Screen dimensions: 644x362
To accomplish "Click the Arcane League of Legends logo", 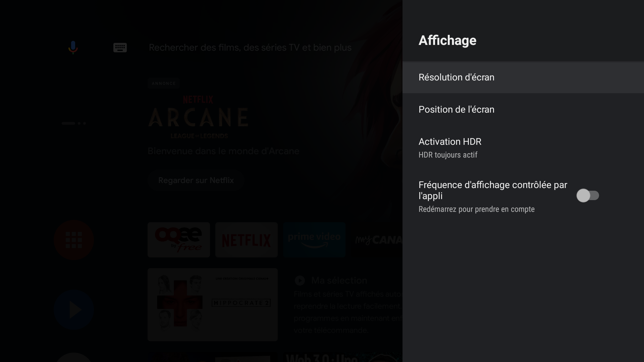I will tap(198, 117).
